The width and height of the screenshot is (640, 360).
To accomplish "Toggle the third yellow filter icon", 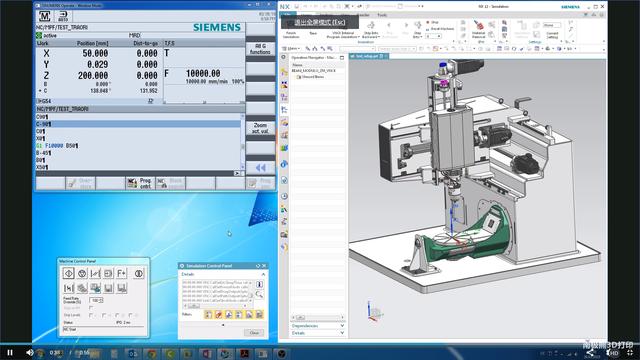I will click(229, 314).
